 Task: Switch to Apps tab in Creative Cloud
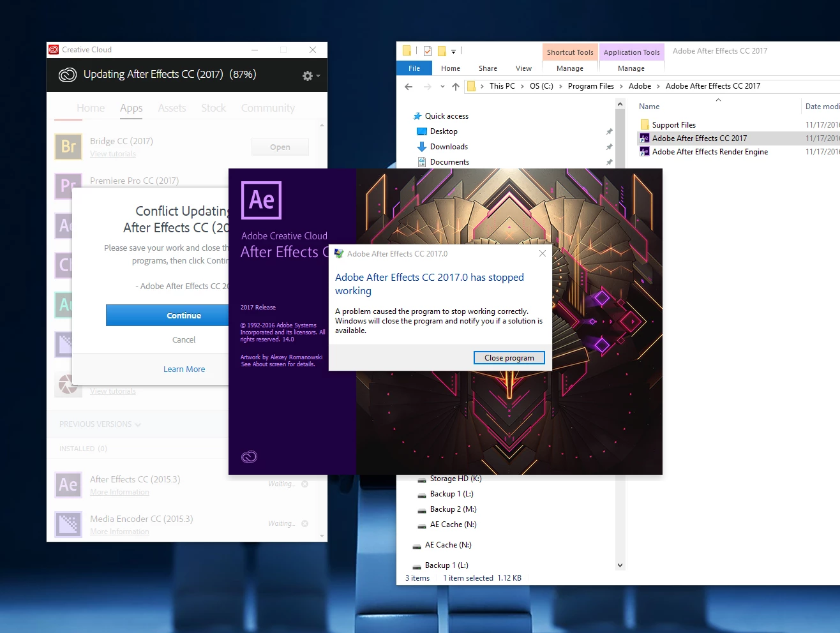point(131,108)
